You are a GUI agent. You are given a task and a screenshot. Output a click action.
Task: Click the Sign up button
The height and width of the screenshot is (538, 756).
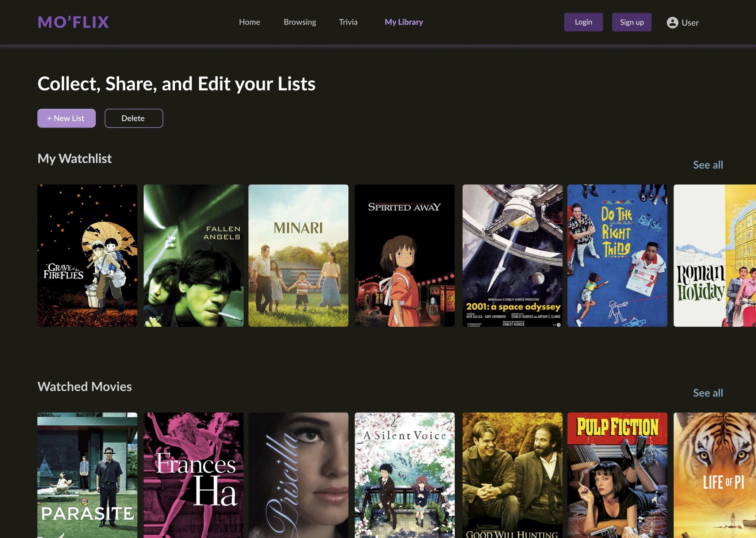(x=631, y=22)
